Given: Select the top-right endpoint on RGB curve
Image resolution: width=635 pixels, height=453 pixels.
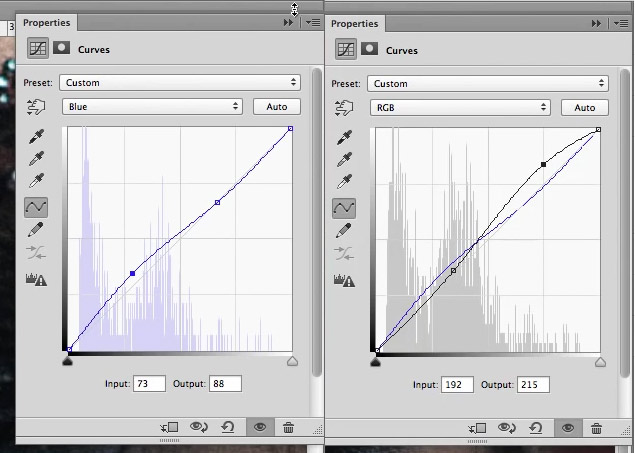Looking at the screenshot, I should [x=598, y=130].
